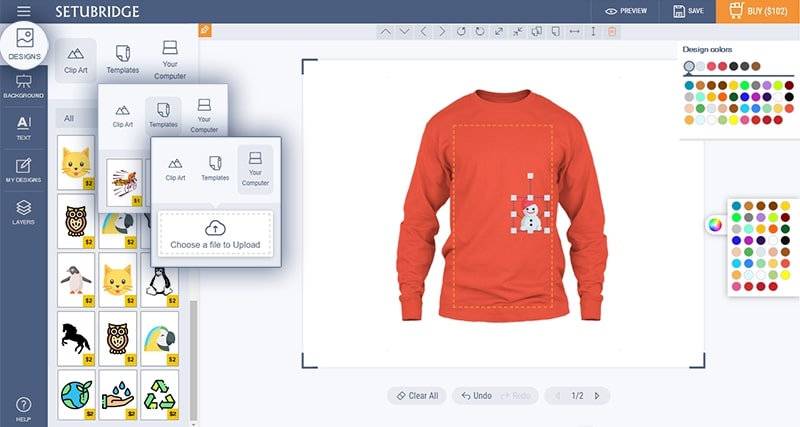800x427 pixels.
Task: Select Templates tab in the upload popup
Action: (x=215, y=169)
